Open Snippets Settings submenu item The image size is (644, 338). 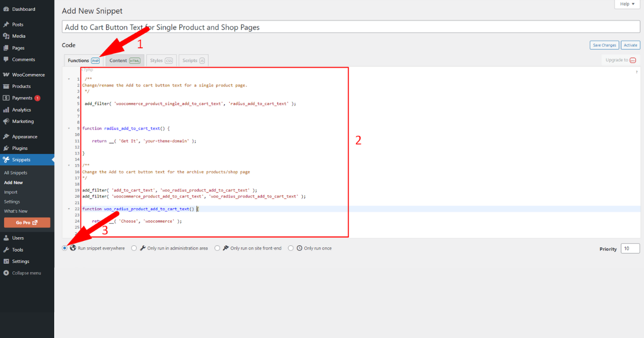tap(12, 202)
